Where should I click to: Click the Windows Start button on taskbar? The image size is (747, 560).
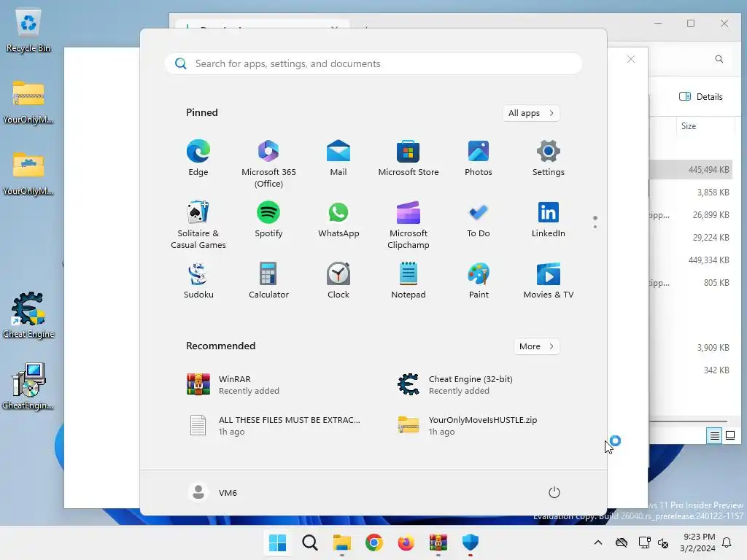coord(277,542)
